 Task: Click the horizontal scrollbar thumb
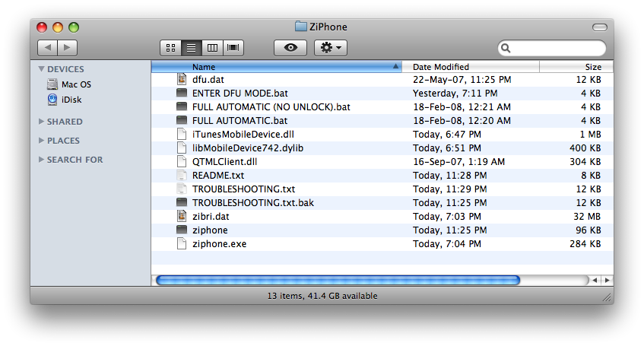338,280
